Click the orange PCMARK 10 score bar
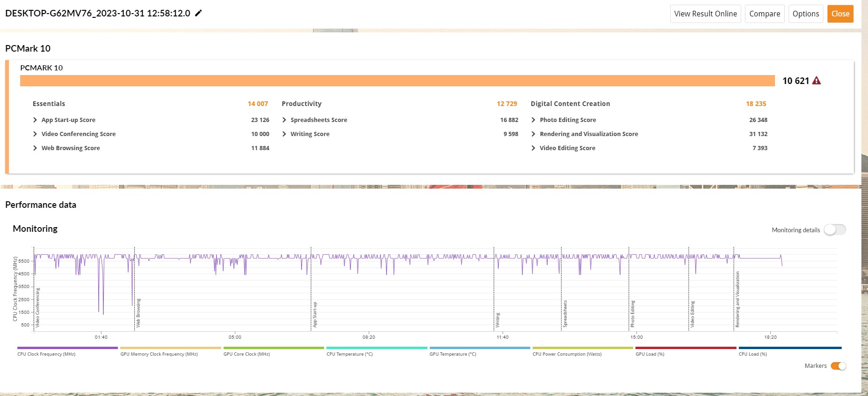This screenshot has width=868, height=396. pos(397,81)
